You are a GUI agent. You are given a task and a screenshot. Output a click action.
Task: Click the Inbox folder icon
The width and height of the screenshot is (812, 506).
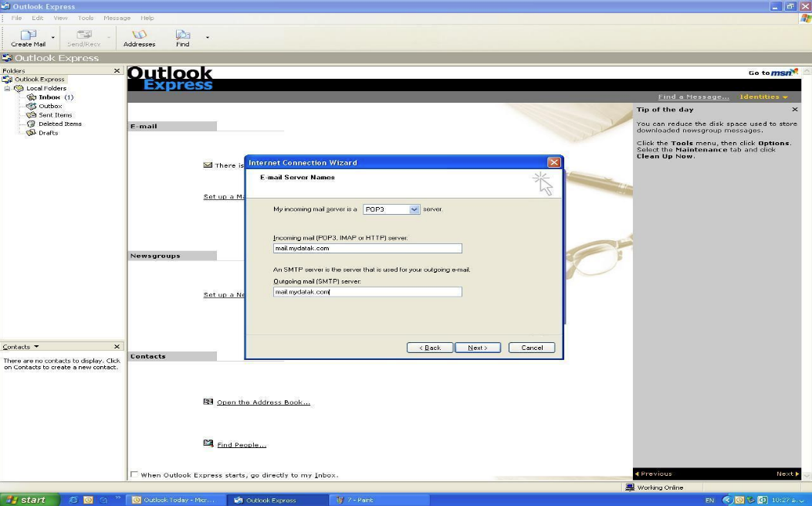pos(31,97)
